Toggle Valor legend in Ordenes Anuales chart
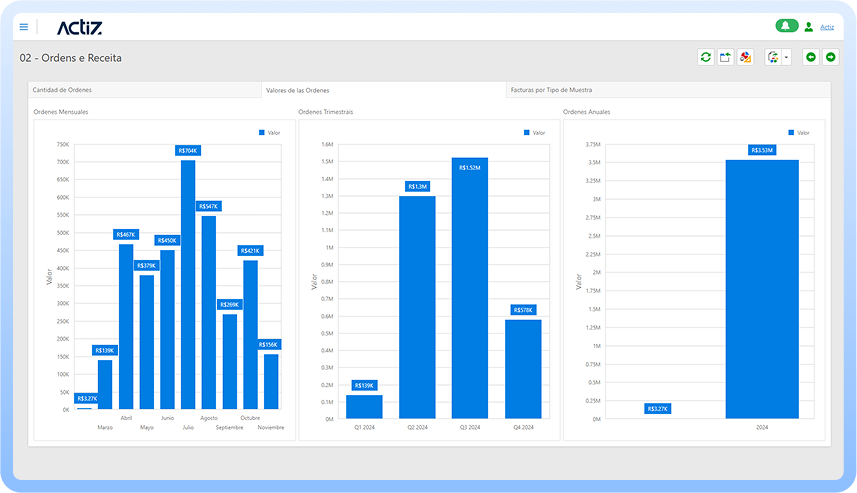This screenshot has height=493, width=857. click(x=799, y=133)
